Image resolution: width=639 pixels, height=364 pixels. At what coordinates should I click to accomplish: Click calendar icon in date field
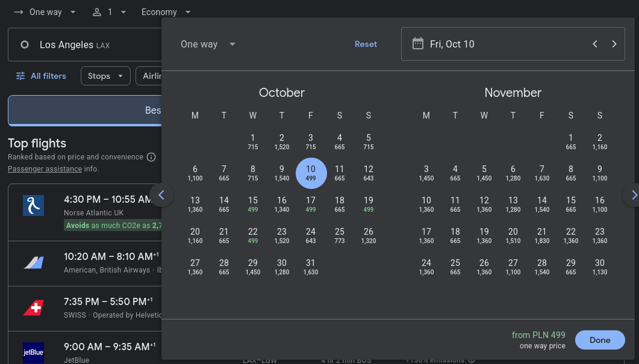coord(418,44)
